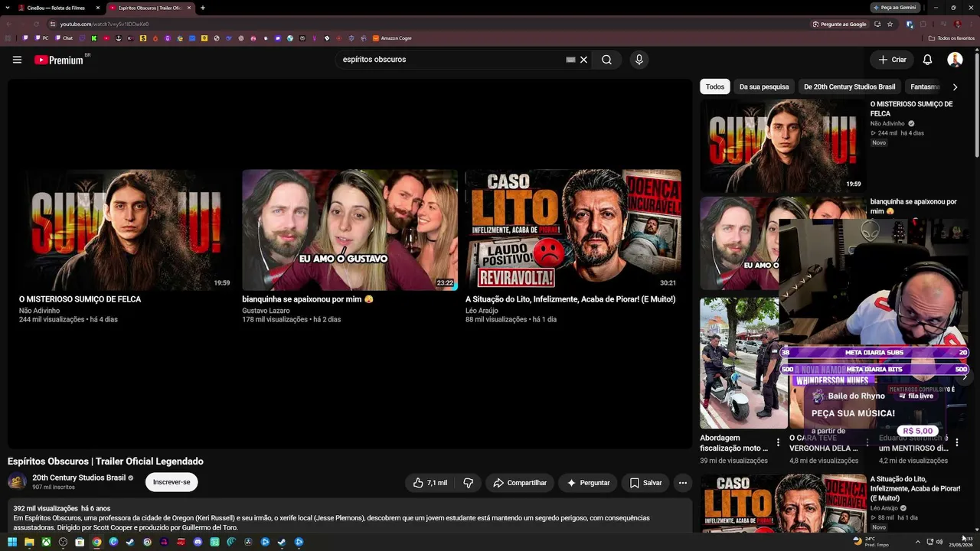Screen dimensions: 980x551
Task: Open the Amazon bookmark
Action: pos(392,38)
